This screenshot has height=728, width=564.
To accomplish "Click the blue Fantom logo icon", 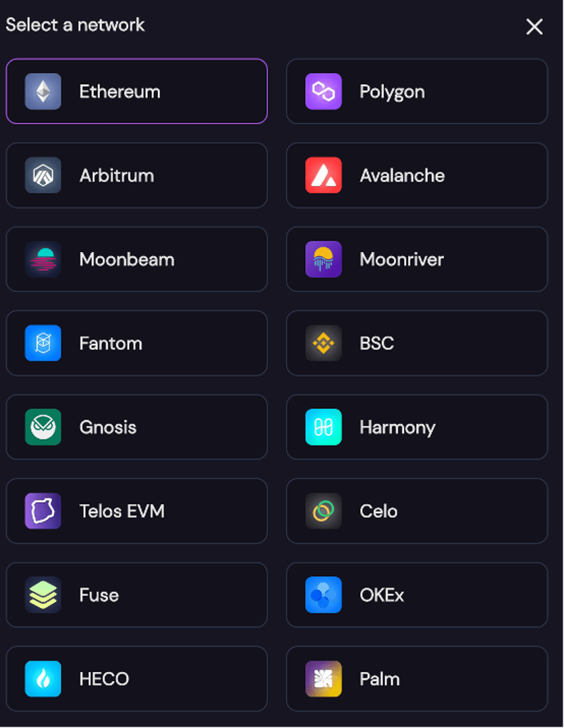I will tap(43, 343).
